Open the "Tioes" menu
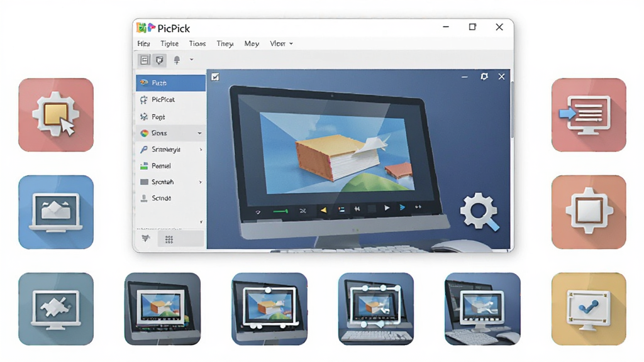 197,43
